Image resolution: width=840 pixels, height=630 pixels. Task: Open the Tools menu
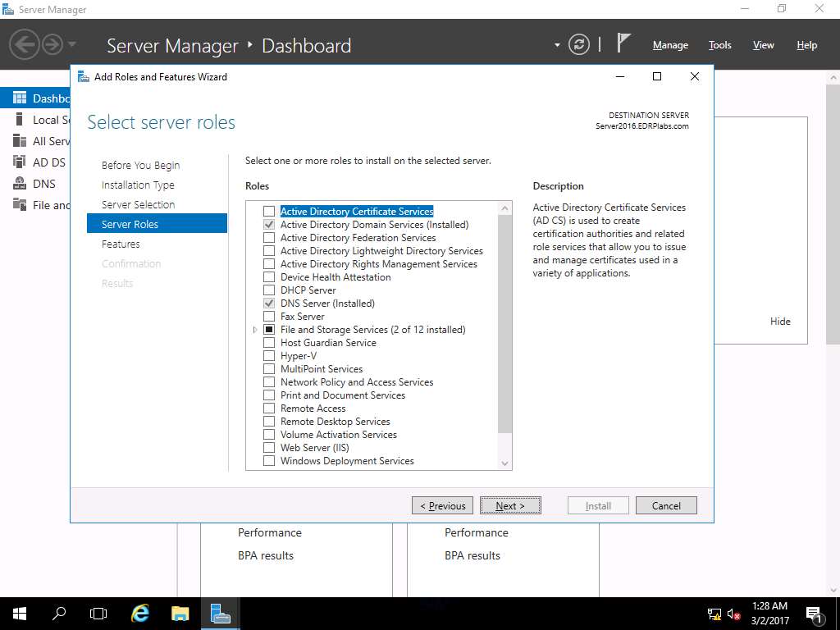(719, 45)
